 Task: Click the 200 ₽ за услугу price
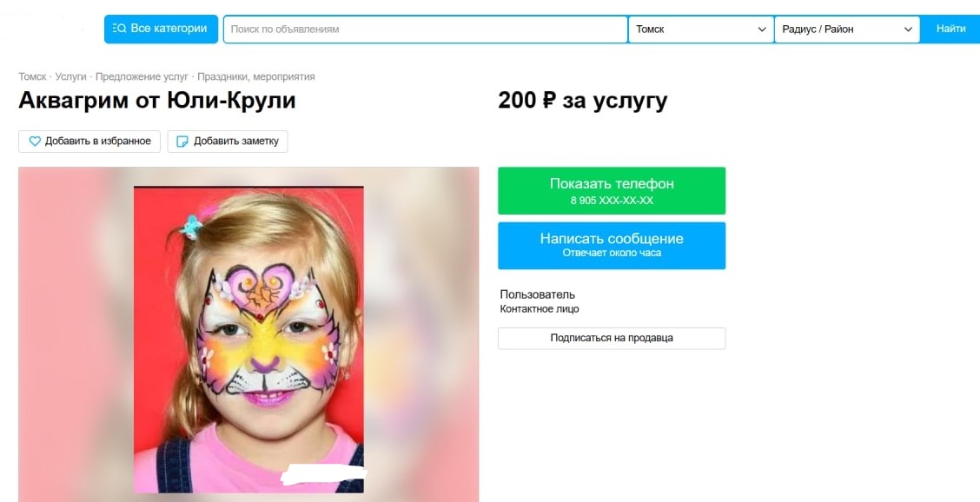click(x=582, y=100)
